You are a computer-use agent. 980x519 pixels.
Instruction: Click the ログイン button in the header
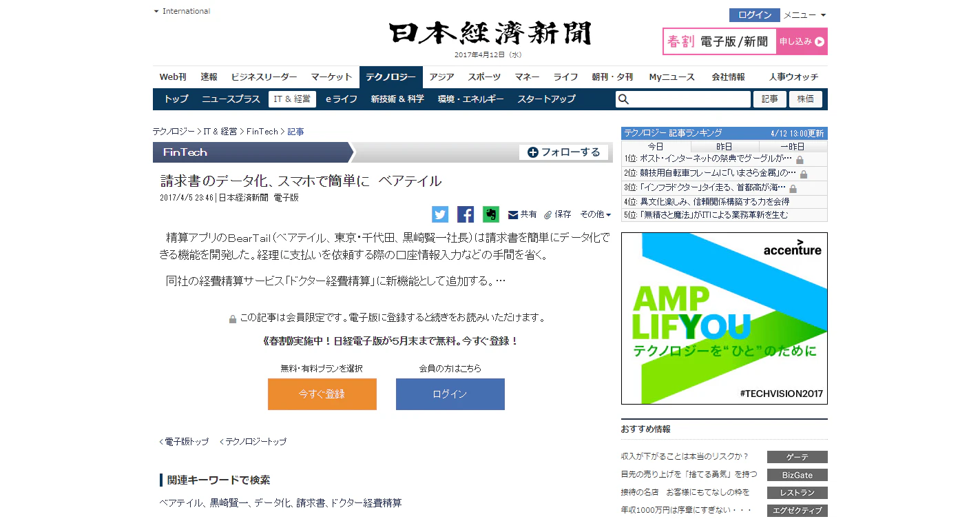click(755, 15)
